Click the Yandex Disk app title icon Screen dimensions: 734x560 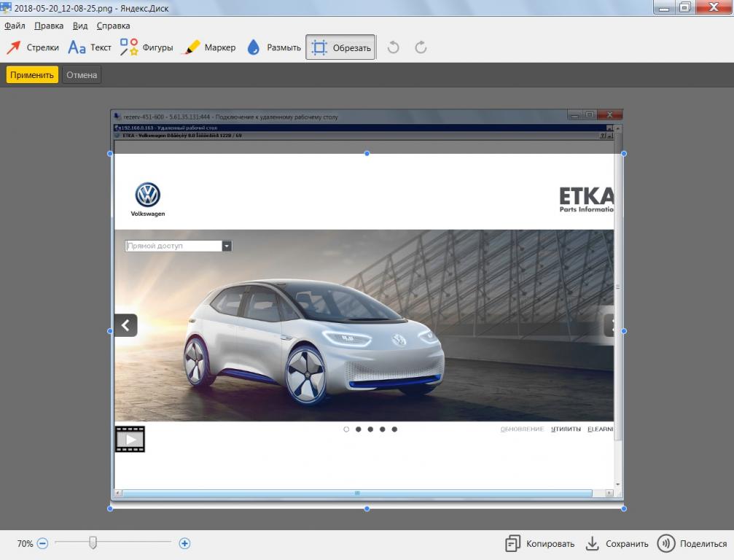pyautogui.click(x=6, y=7)
